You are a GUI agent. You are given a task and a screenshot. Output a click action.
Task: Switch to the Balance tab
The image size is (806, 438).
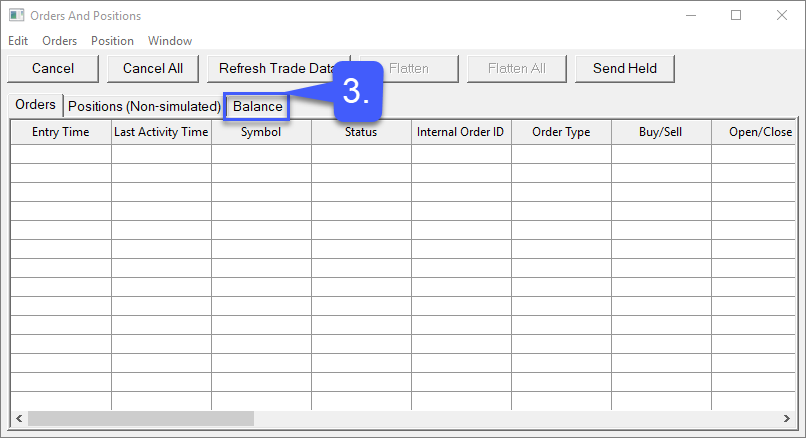click(258, 106)
